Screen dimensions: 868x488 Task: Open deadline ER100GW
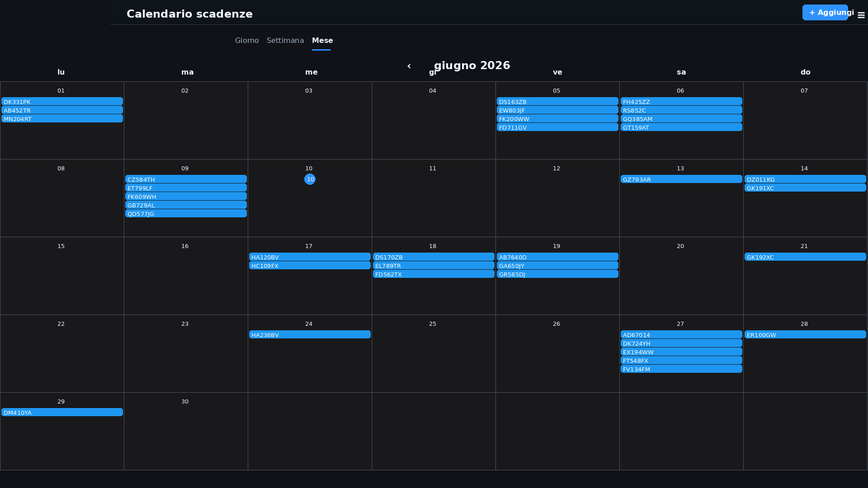[x=805, y=335]
